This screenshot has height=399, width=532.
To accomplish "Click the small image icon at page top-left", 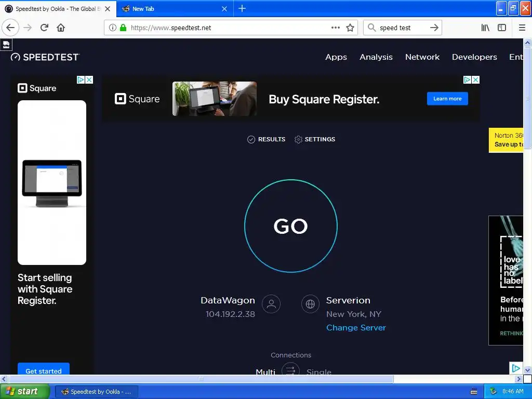I will 6,45.
